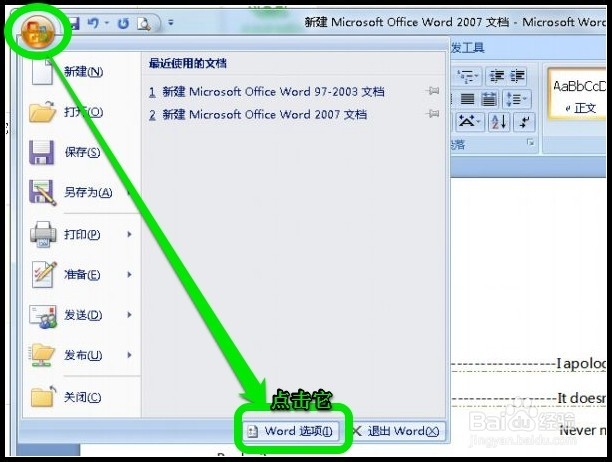The height and width of the screenshot is (462, 612).
Task: Select 保存(S) in the Office menu
Action: pos(81,152)
